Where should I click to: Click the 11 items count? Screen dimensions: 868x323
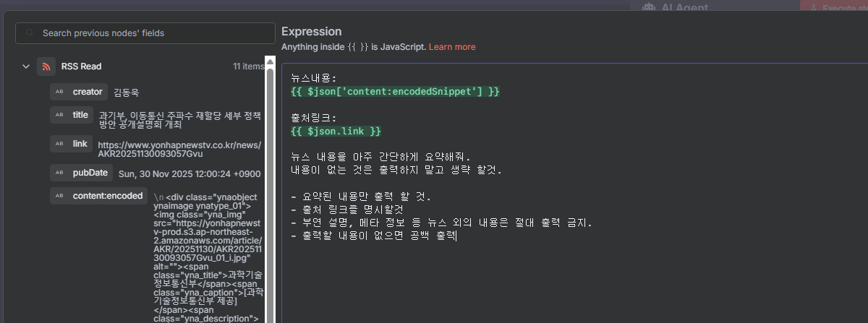tap(248, 66)
